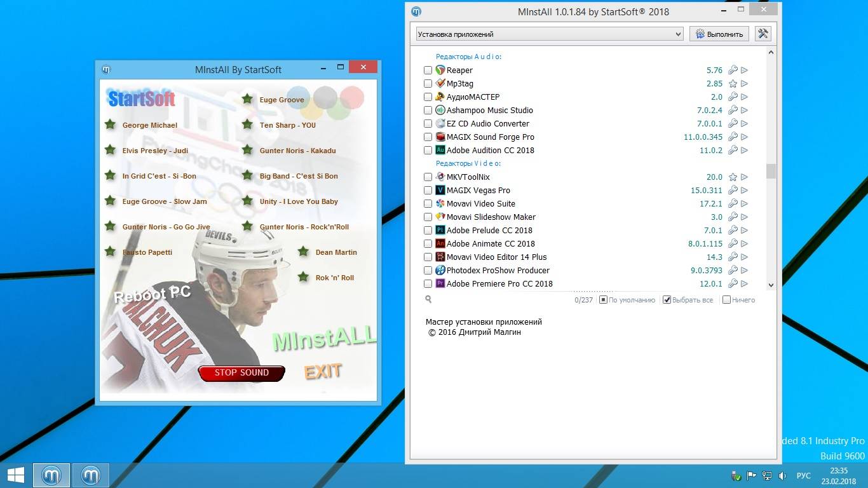868x488 pixels.
Task: Open the Установка приложений dropdown
Action: click(x=549, y=34)
